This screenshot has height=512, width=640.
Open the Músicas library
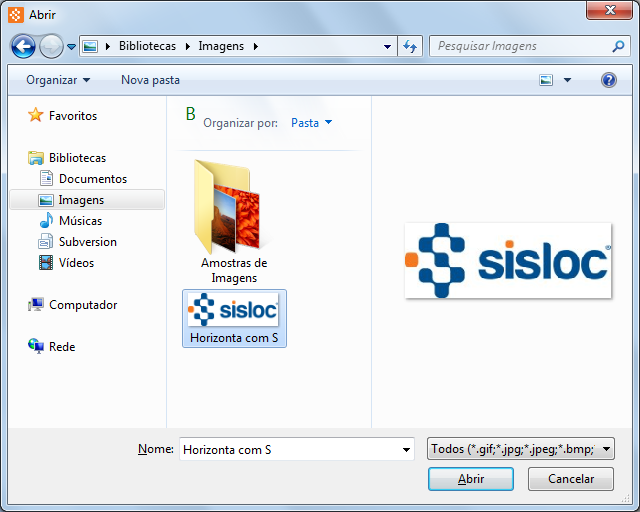point(80,221)
